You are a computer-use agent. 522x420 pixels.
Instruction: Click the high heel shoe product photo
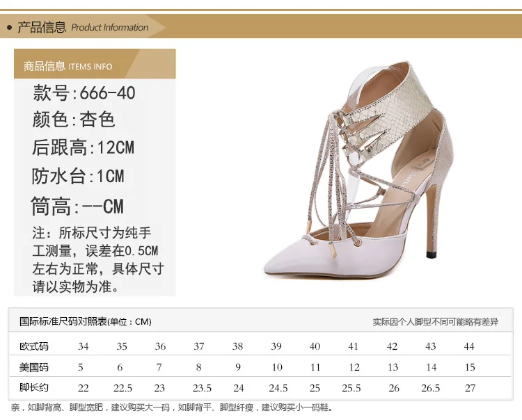(359, 170)
